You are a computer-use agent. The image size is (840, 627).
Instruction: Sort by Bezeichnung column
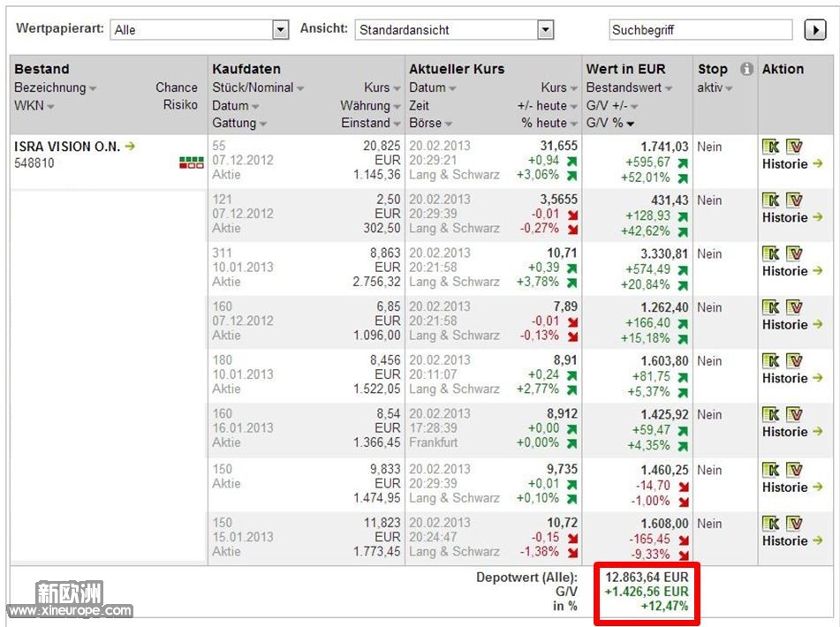(55, 87)
